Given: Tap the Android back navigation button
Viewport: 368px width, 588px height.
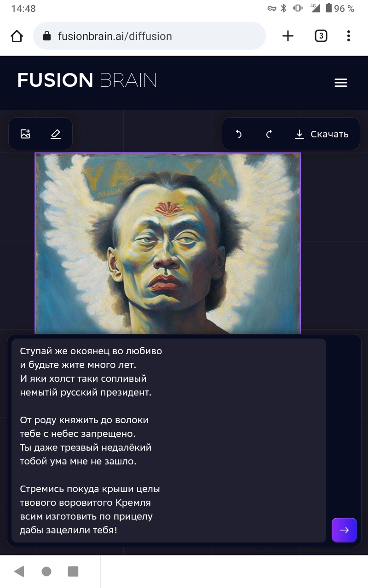Looking at the screenshot, I should (19, 571).
